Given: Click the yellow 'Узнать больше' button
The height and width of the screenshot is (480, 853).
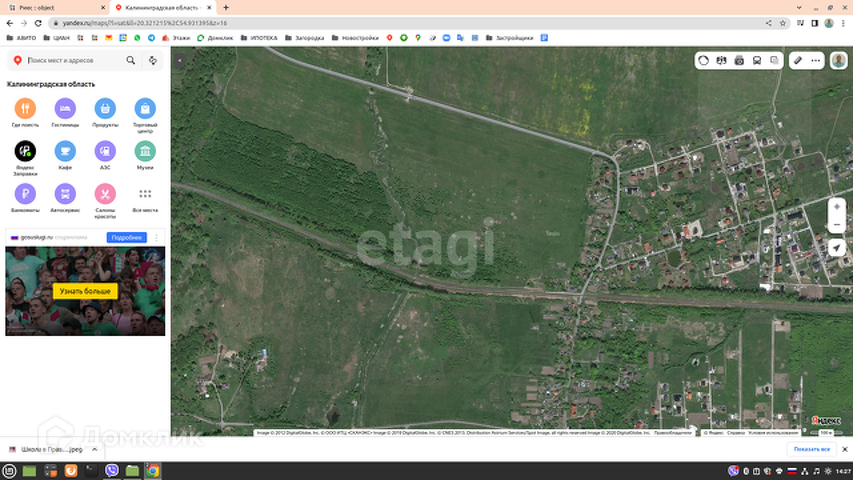Looking at the screenshot, I should pyautogui.click(x=85, y=291).
